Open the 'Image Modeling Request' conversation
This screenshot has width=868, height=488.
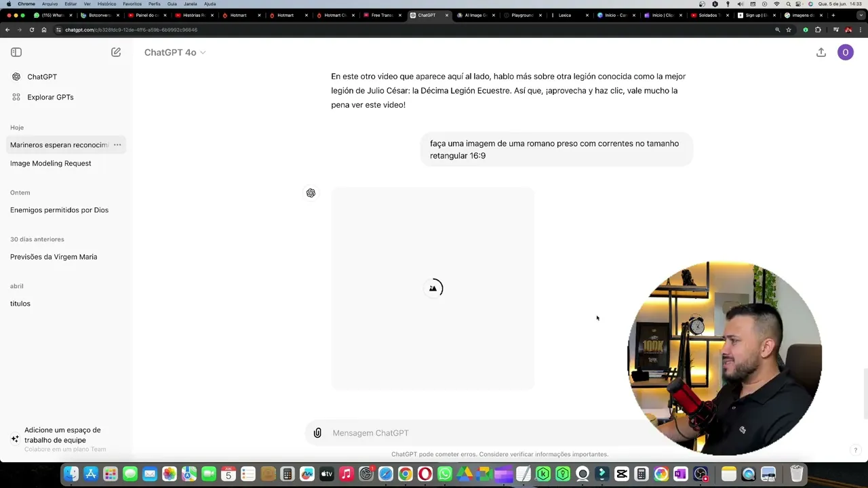pyautogui.click(x=66, y=163)
